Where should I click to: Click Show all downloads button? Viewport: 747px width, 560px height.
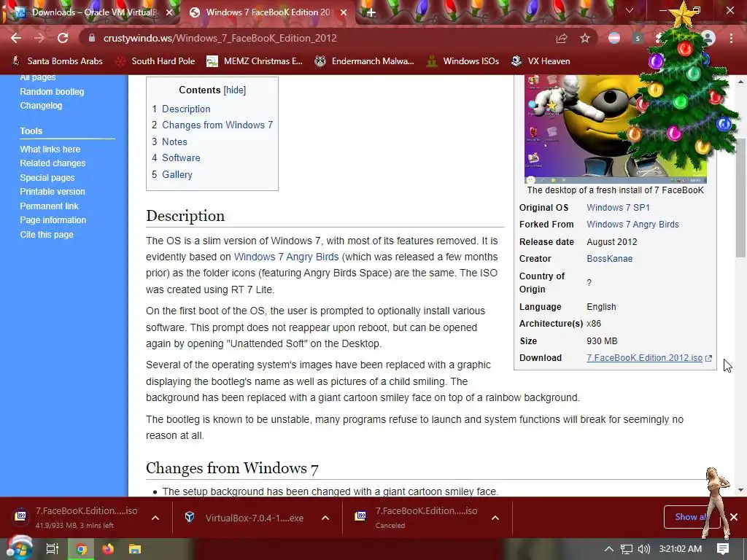tap(692, 517)
